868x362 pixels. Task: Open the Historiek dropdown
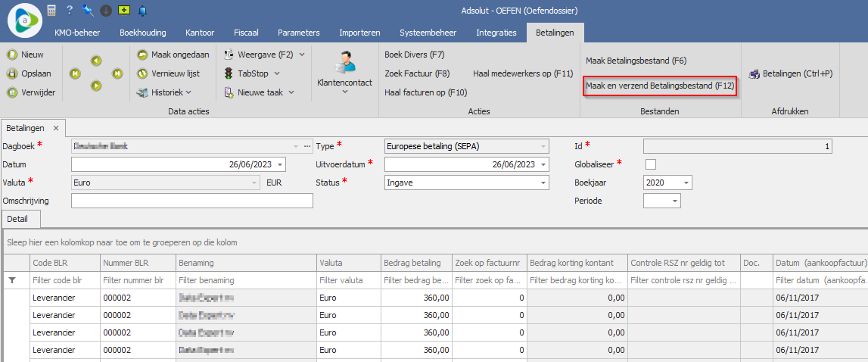164,92
